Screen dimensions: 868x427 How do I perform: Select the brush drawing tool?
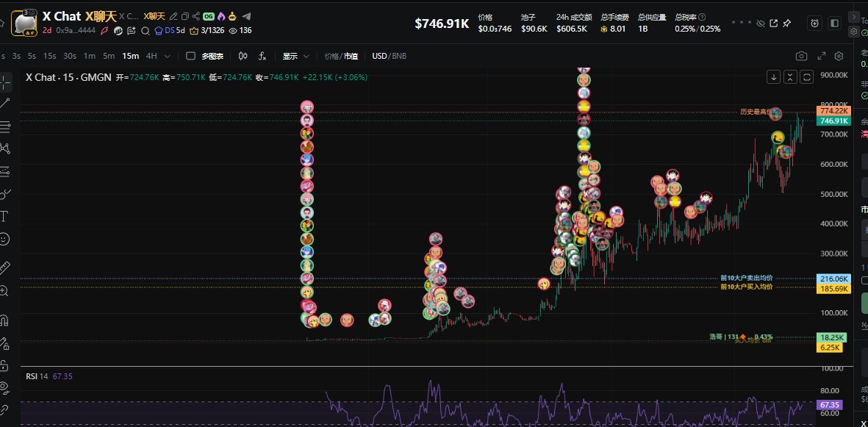tap(5, 194)
